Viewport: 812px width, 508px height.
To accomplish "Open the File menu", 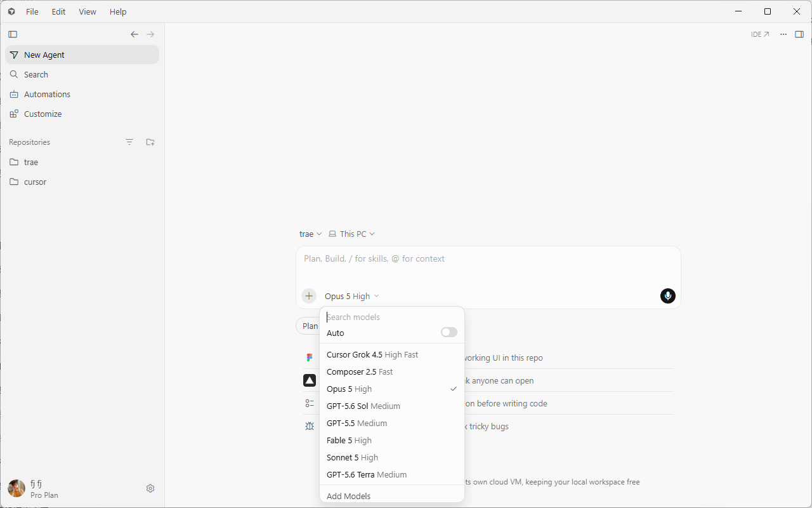I will (x=32, y=11).
